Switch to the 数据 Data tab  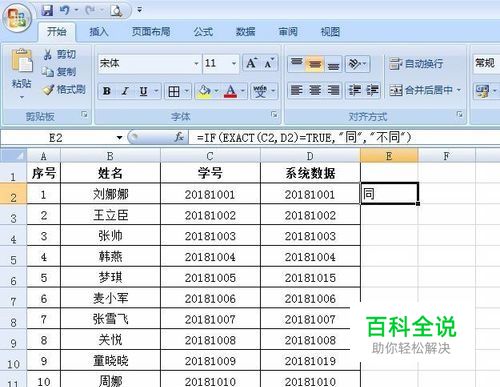point(245,32)
